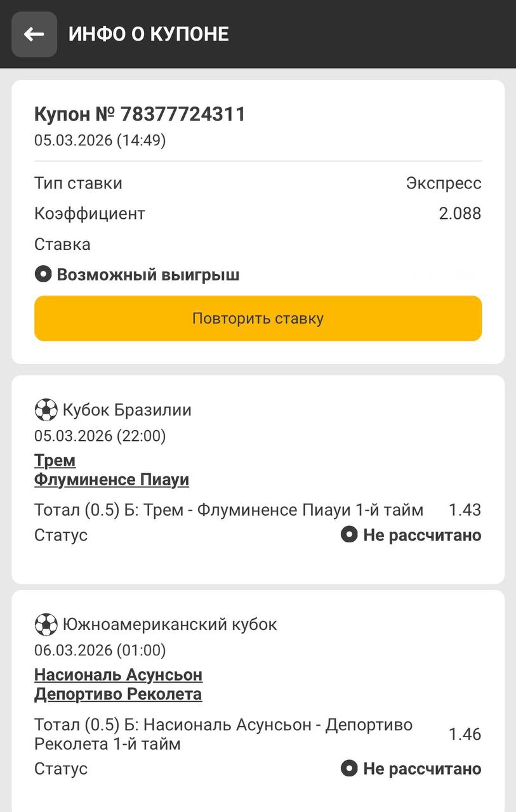Click the 1.43 odds value
The height and width of the screenshot is (812, 516).
pyautogui.click(x=465, y=510)
